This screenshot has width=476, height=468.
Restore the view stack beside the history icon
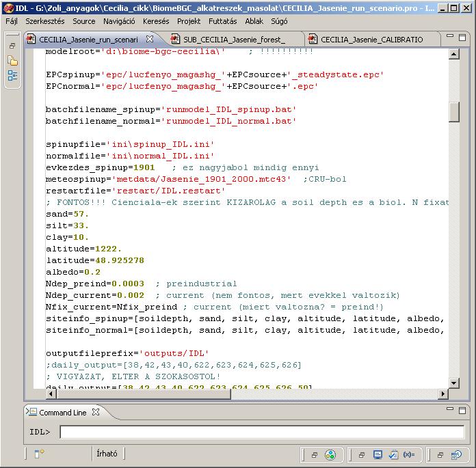pos(440,455)
